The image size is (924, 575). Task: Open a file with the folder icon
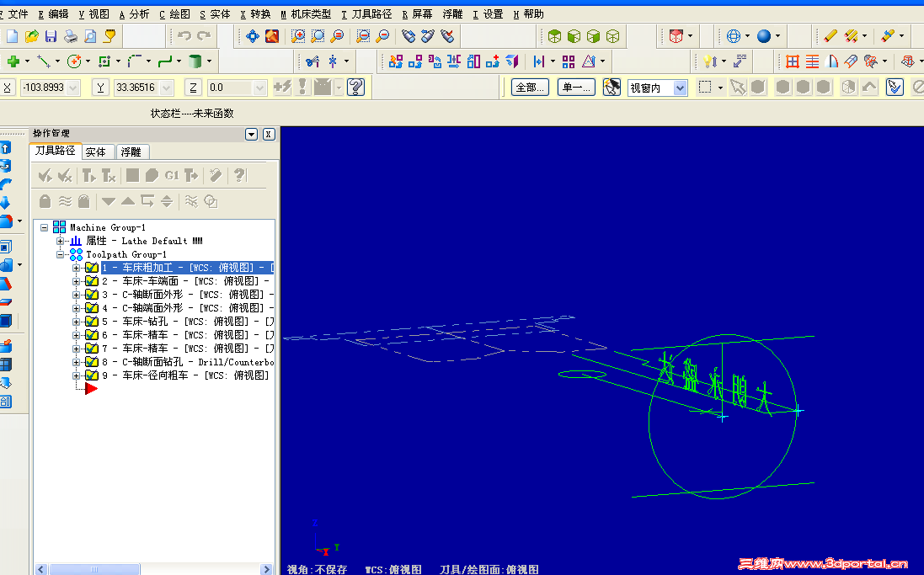(x=32, y=36)
